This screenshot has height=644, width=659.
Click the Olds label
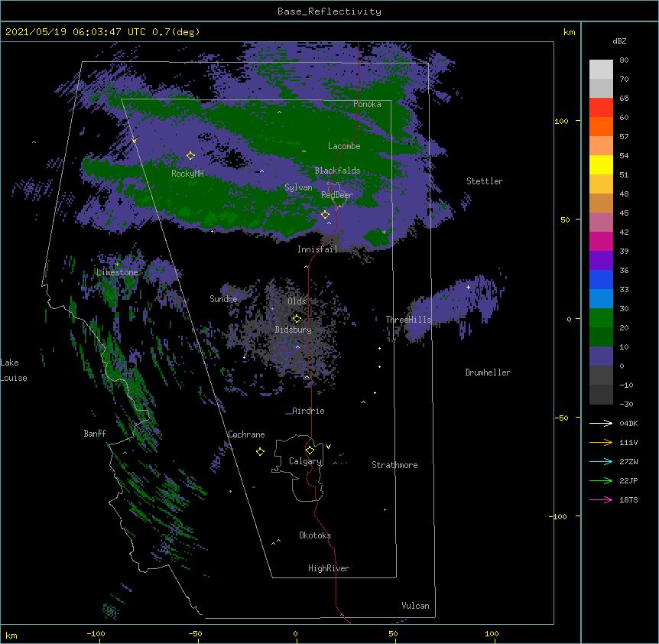tap(297, 301)
